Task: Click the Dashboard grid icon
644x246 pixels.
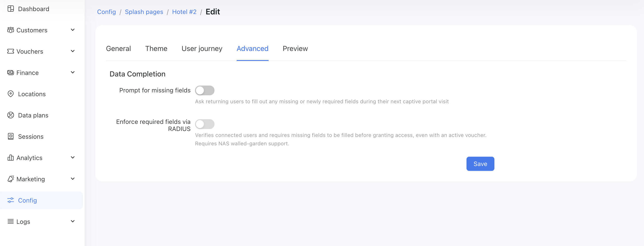Action: 10,9
